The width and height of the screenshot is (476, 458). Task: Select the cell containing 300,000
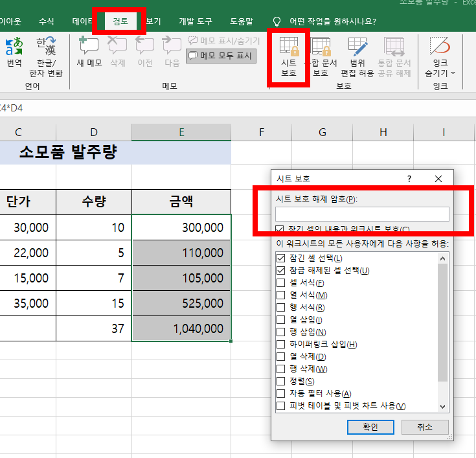(181, 227)
